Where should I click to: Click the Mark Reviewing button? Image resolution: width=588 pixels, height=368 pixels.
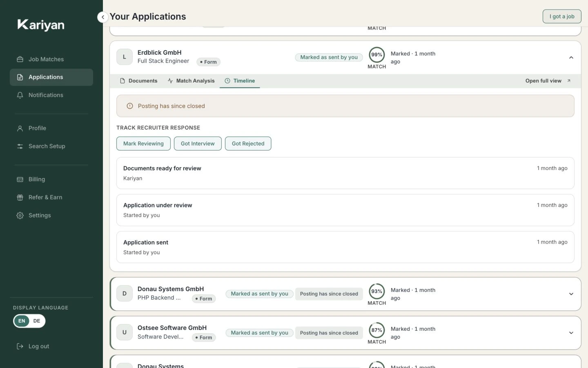pos(143,144)
